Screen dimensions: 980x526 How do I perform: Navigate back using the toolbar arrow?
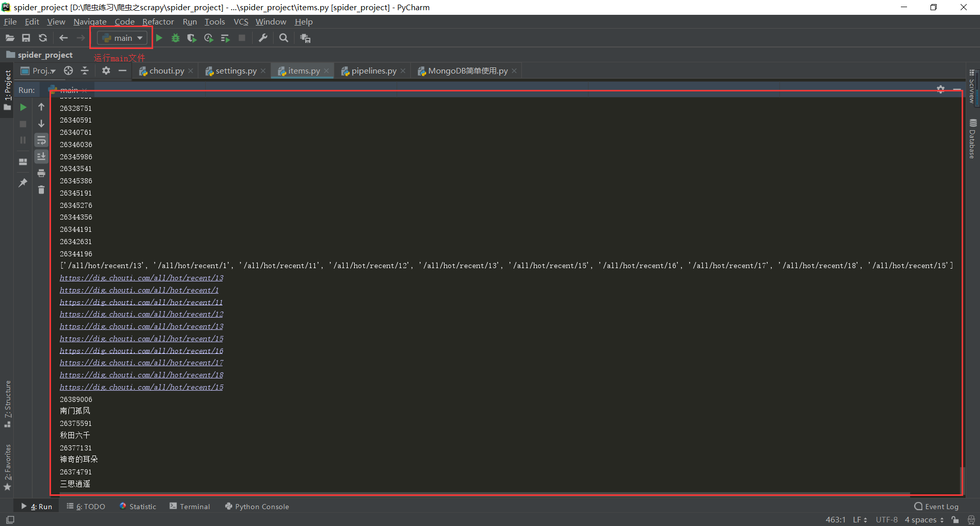click(63, 38)
